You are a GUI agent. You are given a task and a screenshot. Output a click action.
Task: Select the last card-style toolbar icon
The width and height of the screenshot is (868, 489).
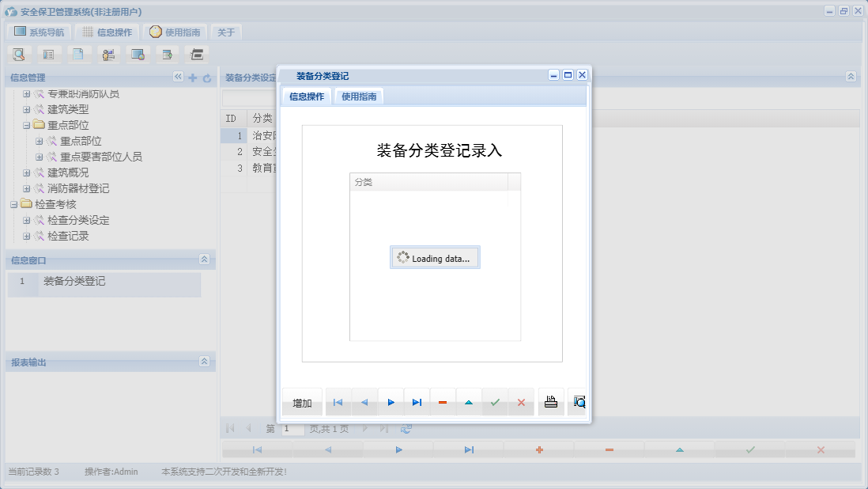(195, 54)
